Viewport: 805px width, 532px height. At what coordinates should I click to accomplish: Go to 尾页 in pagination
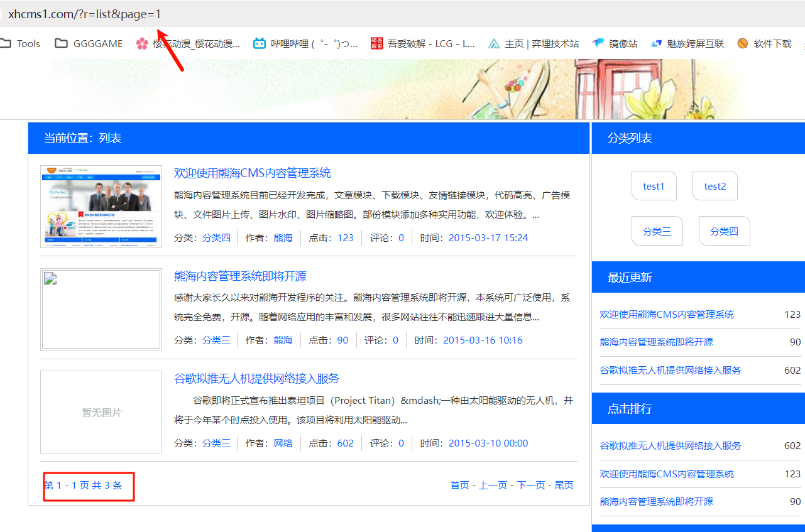coord(564,485)
